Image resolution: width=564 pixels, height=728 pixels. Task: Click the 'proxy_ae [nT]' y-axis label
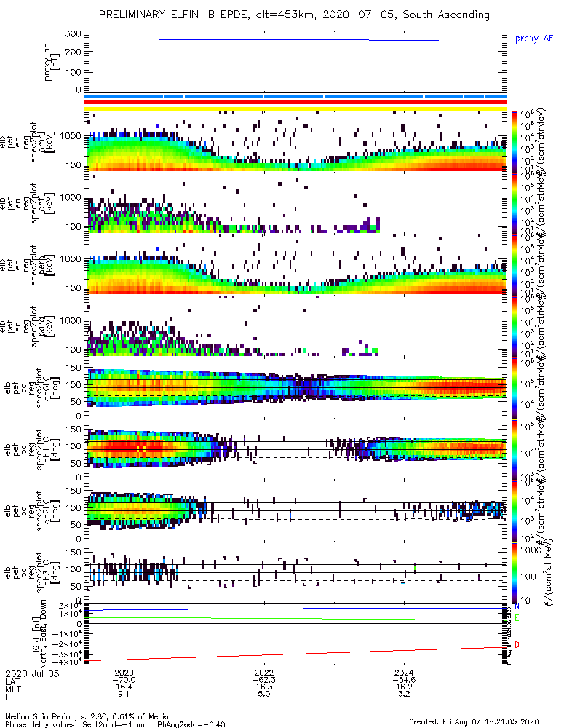52,62
